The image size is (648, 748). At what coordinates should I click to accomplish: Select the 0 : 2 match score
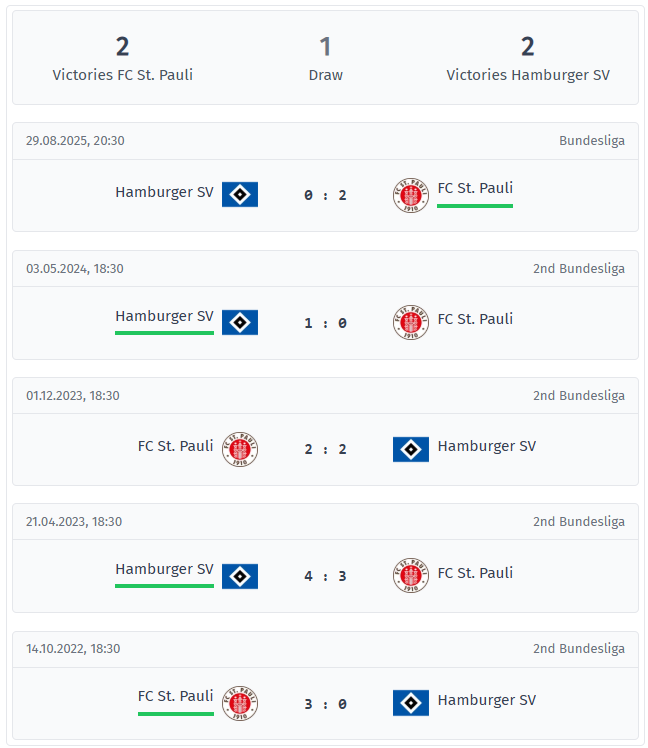pyautogui.click(x=325, y=195)
